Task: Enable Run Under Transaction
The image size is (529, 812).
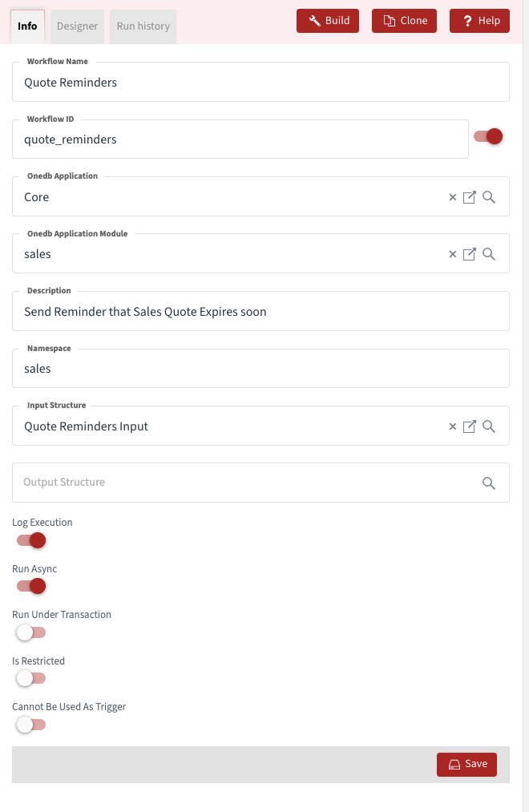Action: click(x=30, y=632)
